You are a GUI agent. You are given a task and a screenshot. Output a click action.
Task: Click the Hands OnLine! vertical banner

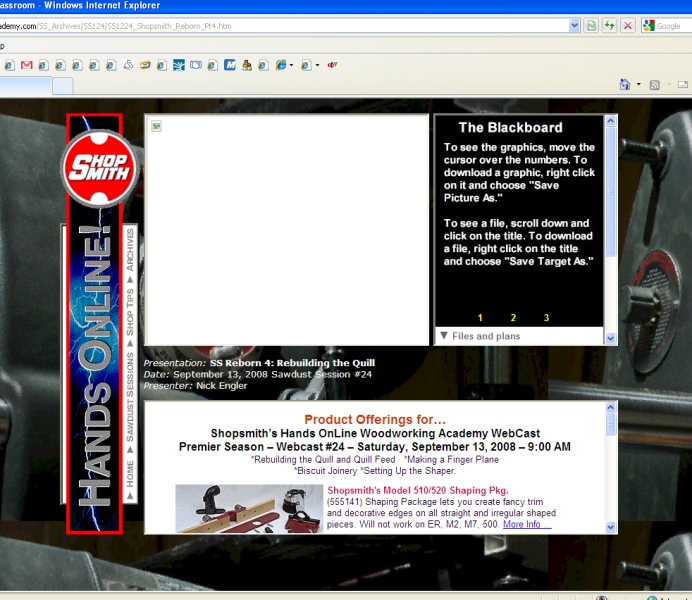tap(94, 366)
